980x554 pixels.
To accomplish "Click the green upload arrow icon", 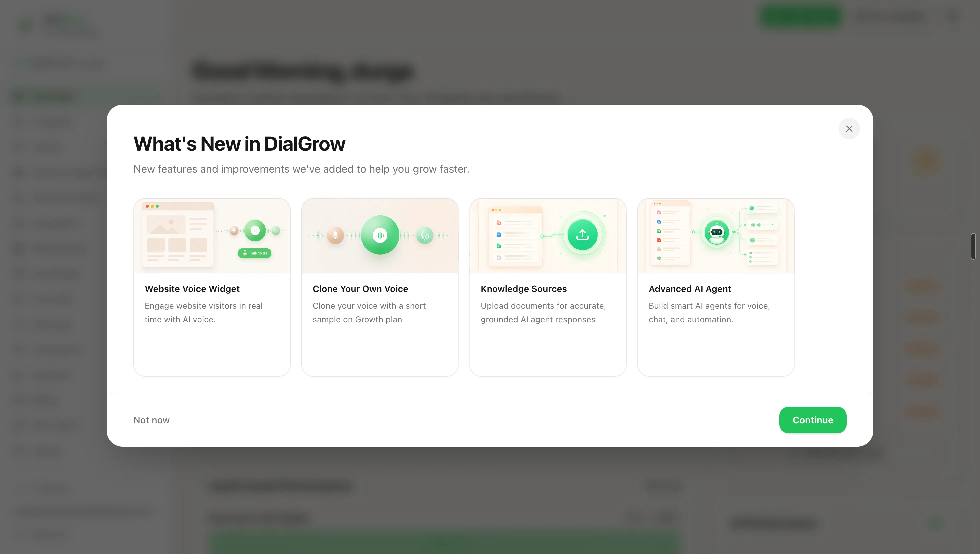I will point(582,235).
